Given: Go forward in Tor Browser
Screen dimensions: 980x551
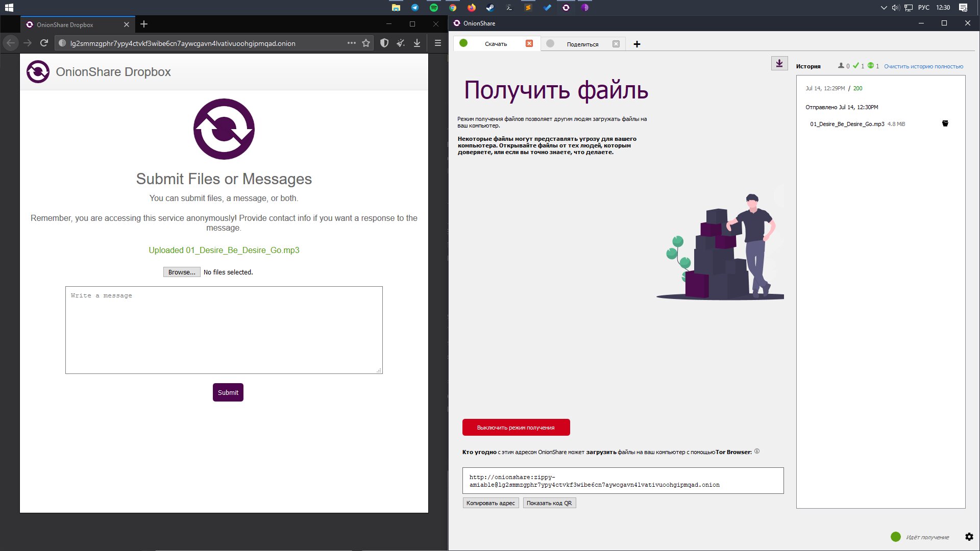Looking at the screenshot, I should tap(28, 43).
